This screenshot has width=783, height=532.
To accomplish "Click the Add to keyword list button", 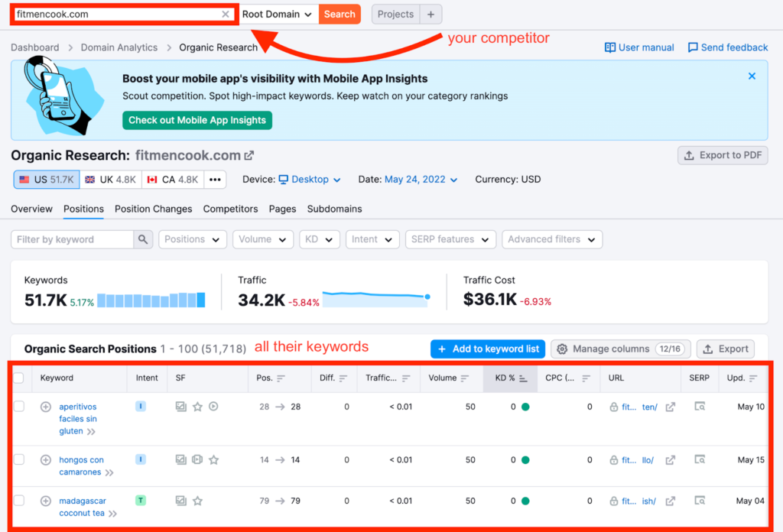I will point(487,349).
